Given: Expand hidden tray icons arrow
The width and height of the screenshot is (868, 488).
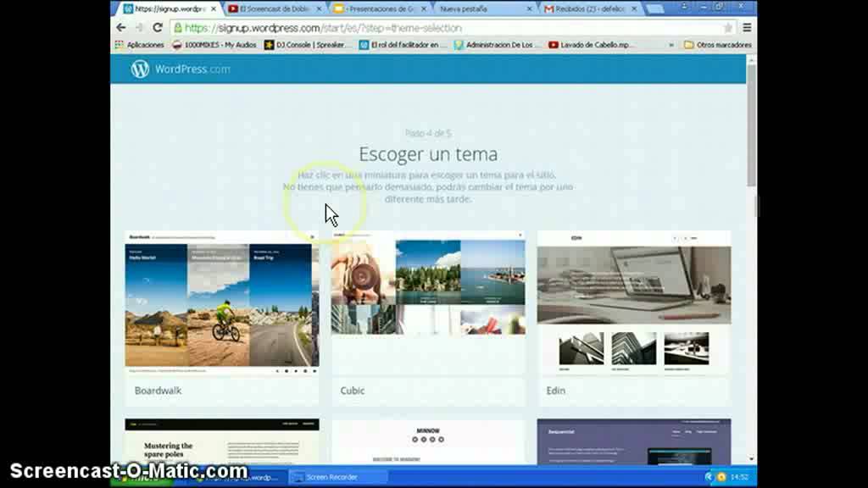Looking at the screenshot, I should (709, 477).
